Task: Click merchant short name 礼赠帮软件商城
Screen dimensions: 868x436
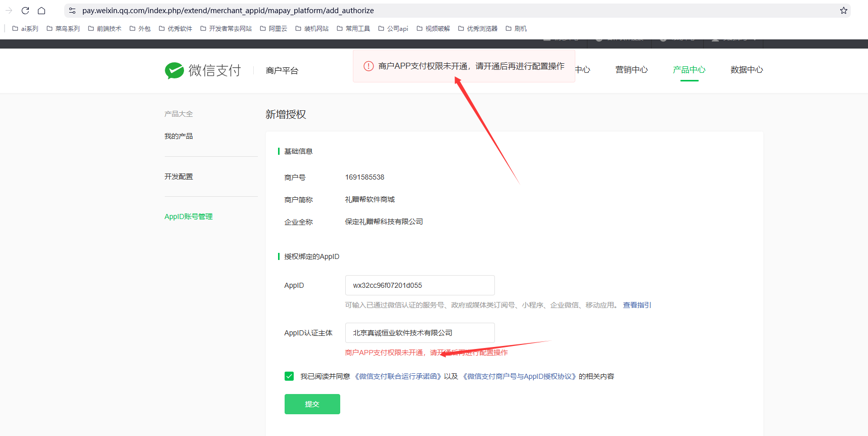Action: coord(370,199)
